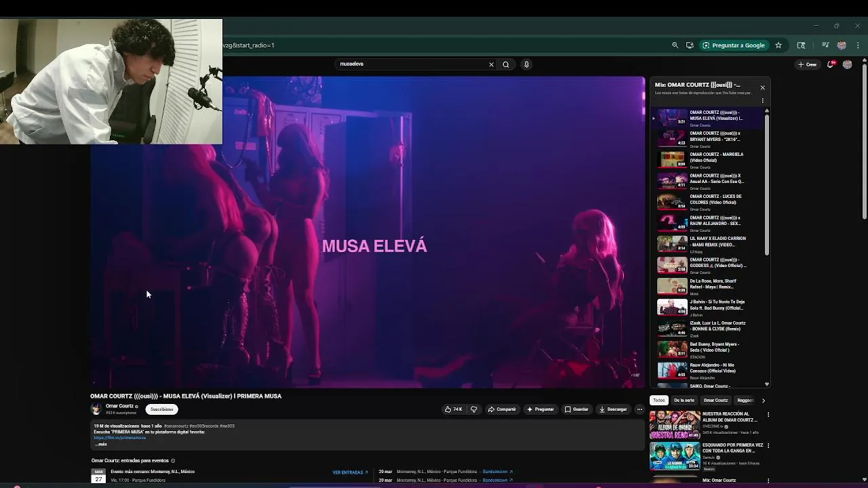Click the Suscribirme button
868x488 pixels.
click(x=161, y=409)
